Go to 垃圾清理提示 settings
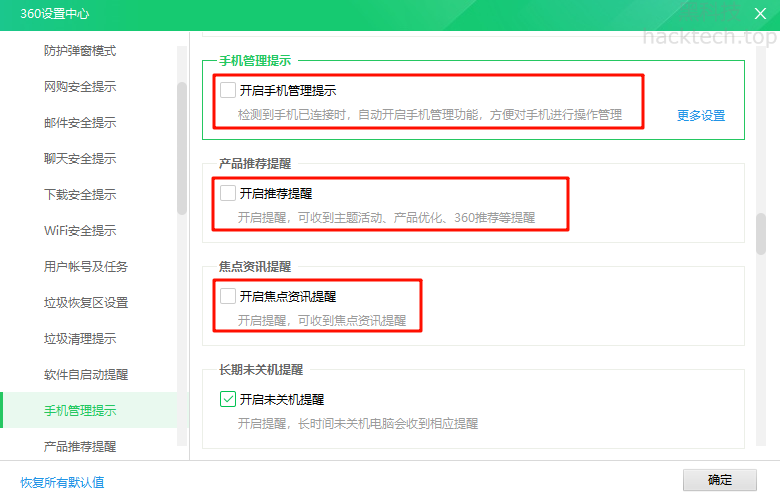The height and width of the screenshot is (500, 780). (80, 339)
